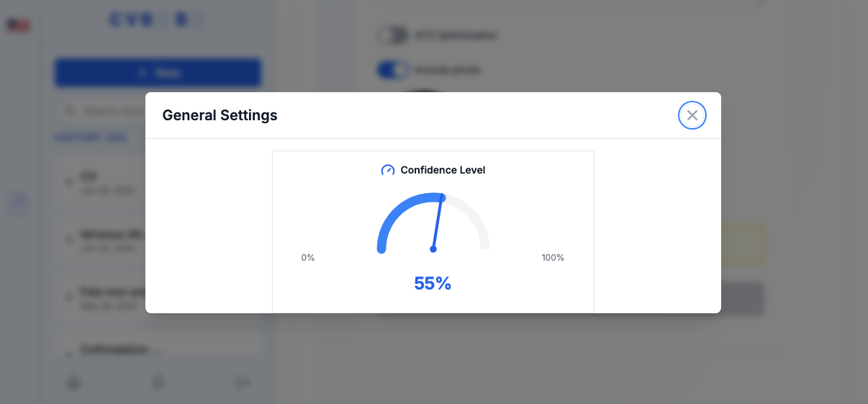
Task: Click the Confidence Level gauge icon
Action: [388, 170]
